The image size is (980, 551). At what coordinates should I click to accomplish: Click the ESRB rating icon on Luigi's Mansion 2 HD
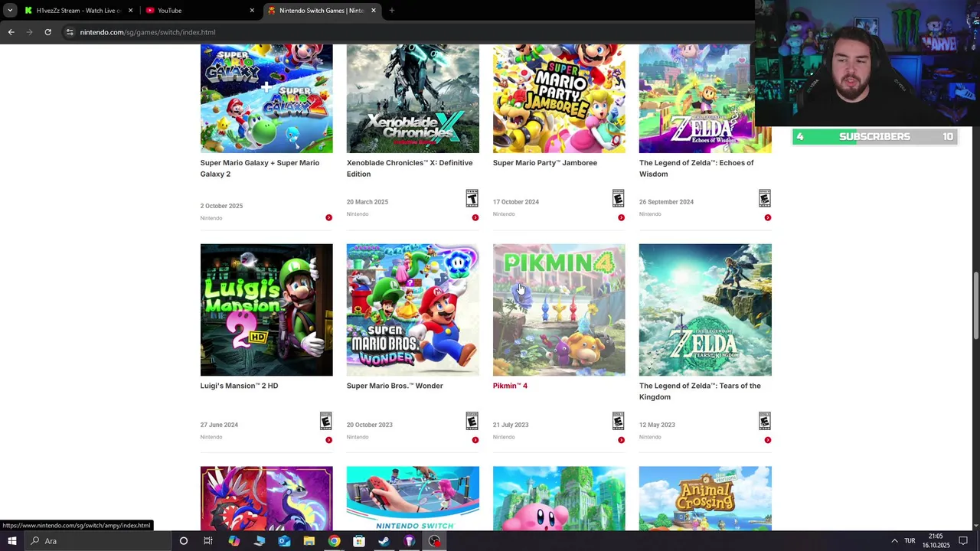click(x=325, y=421)
